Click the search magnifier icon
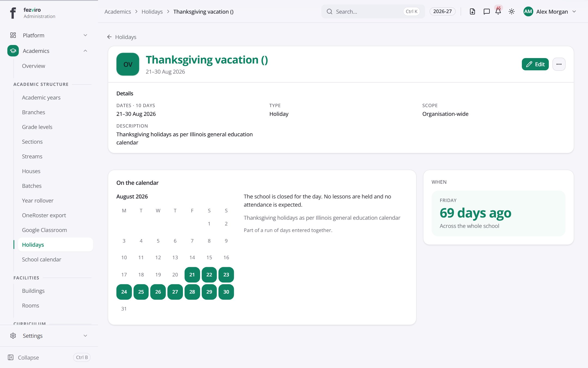588x368 pixels. click(329, 11)
